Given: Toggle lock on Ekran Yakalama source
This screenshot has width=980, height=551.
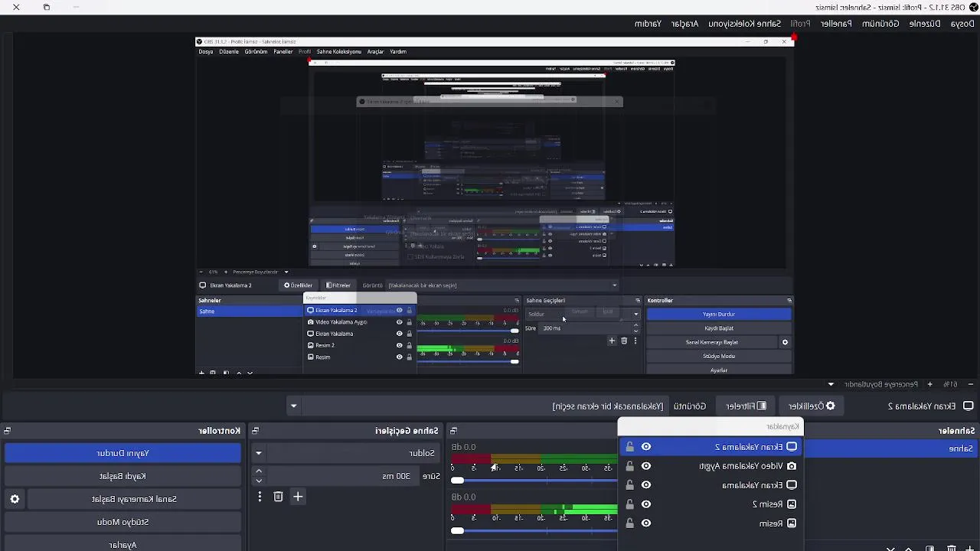Looking at the screenshot, I should (x=629, y=485).
